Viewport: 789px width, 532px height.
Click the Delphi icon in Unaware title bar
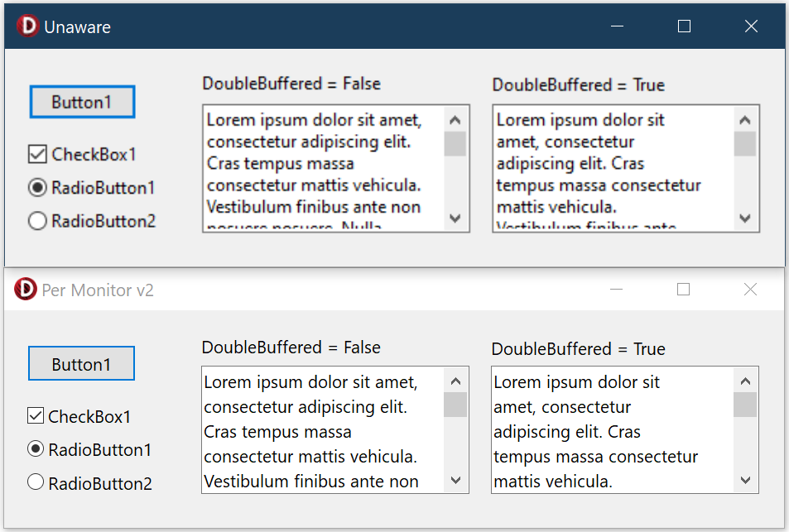click(27, 26)
